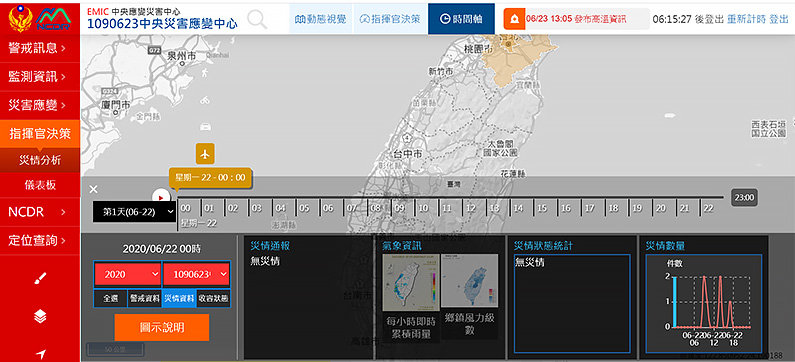Open the map layers stack icon
The height and width of the screenshot is (362, 795).
(x=40, y=316)
